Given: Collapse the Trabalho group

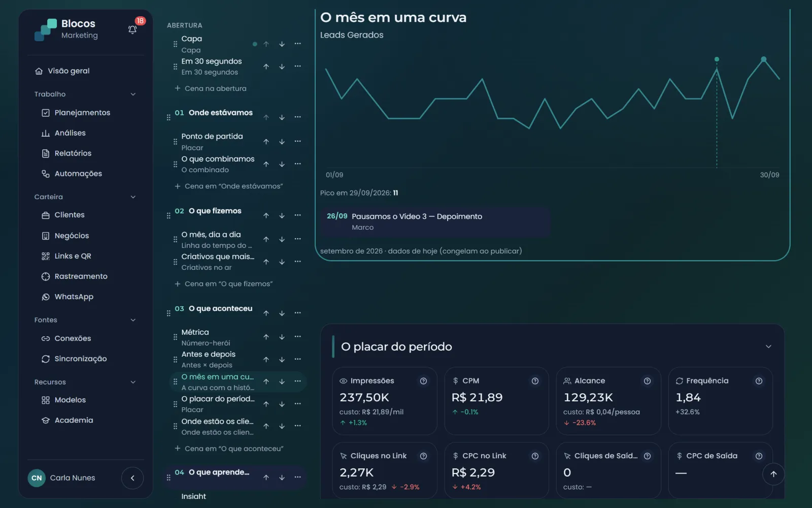Looking at the screenshot, I should (133, 94).
